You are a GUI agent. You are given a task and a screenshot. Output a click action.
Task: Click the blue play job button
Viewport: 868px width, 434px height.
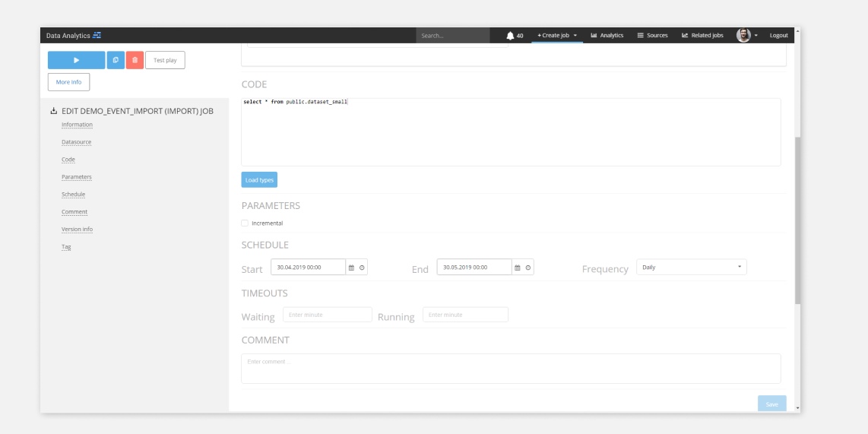pyautogui.click(x=76, y=60)
